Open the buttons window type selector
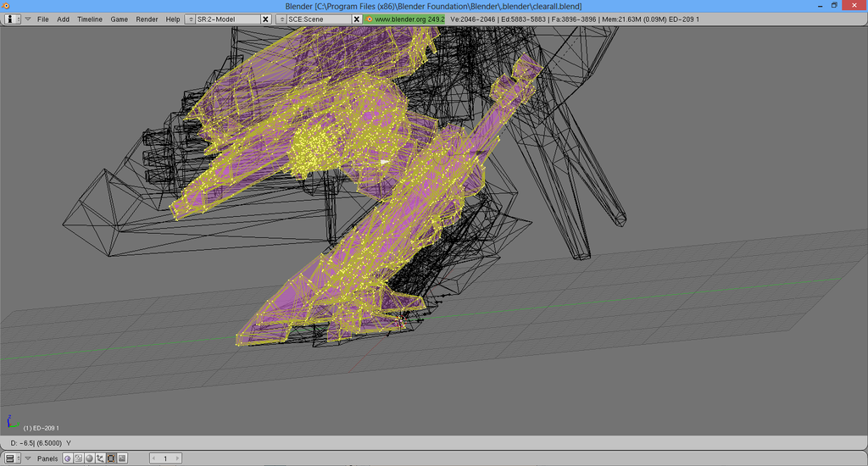Screen dimensions: 868x466 12,458
